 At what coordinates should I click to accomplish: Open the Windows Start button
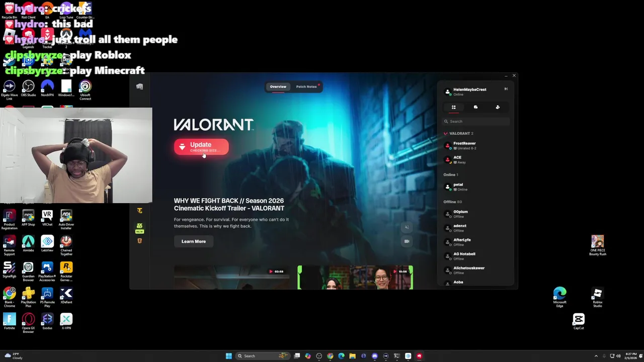tap(229, 356)
